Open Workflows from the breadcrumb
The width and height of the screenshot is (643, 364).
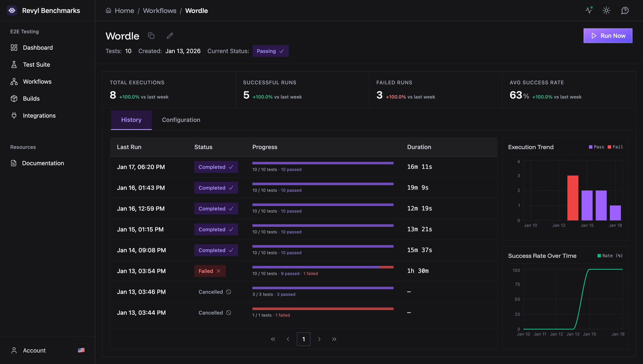click(x=159, y=10)
